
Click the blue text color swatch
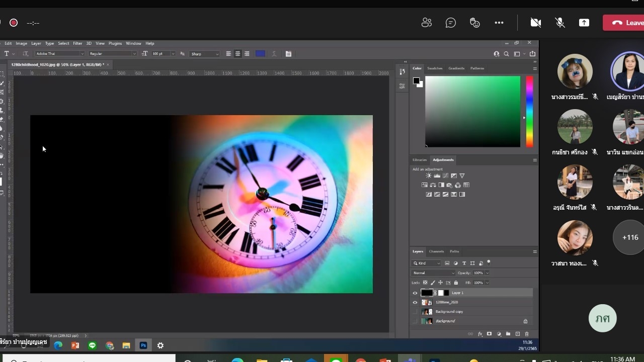click(x=260, y=54)
